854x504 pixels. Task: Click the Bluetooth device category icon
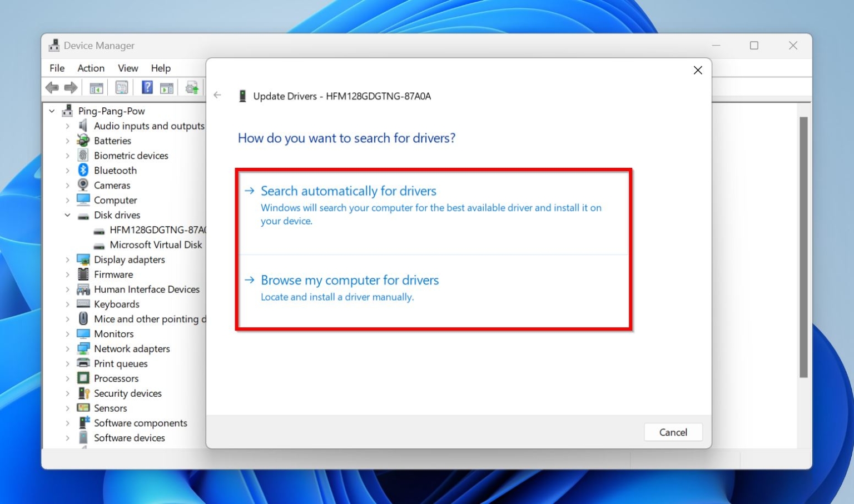pos(82,170)
